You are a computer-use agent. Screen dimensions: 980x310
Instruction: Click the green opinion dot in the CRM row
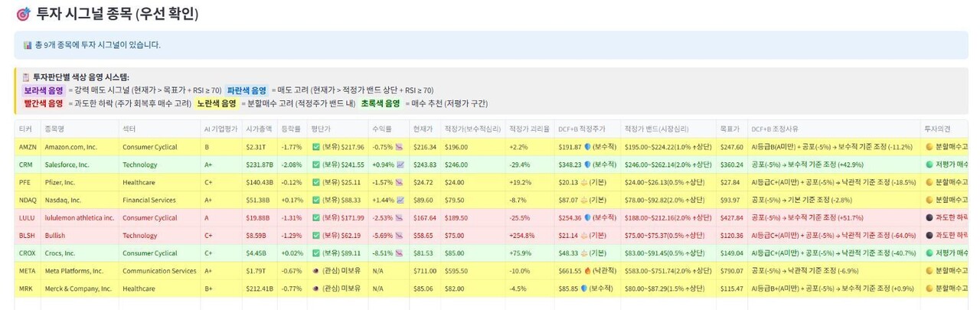pos(929,165)
